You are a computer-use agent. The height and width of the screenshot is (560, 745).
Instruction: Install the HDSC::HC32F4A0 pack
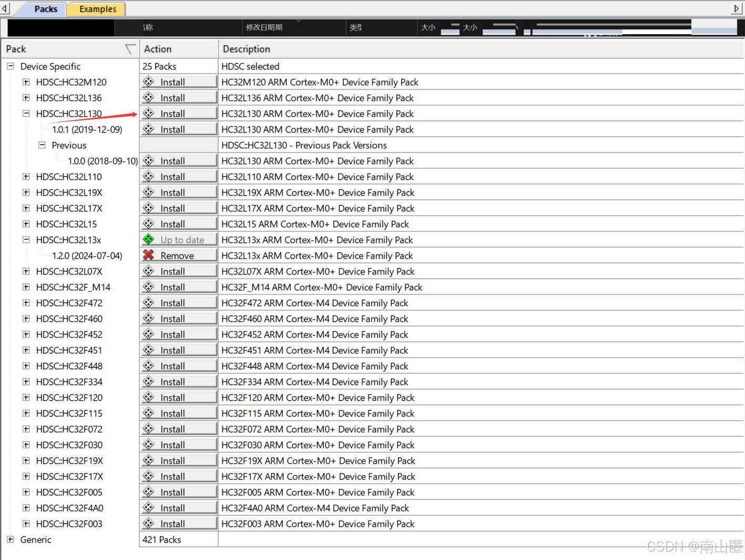179,508
